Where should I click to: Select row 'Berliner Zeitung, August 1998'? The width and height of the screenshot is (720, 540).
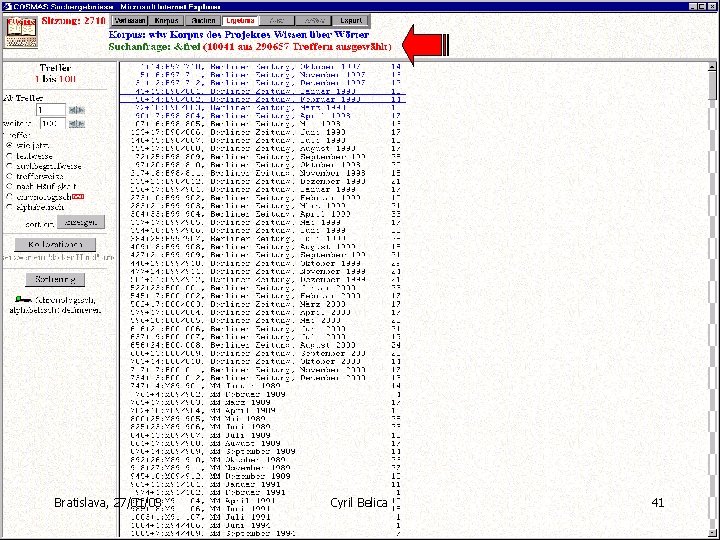pos(265,149)
